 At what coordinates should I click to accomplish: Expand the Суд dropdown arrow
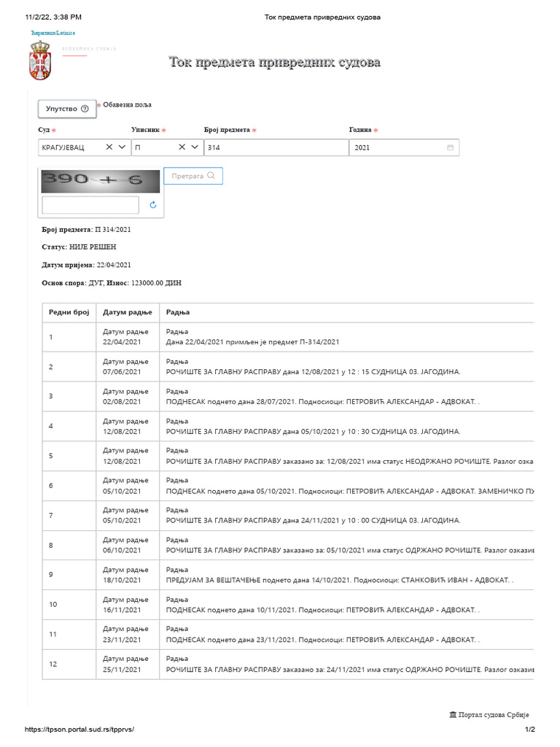[122, 147]
